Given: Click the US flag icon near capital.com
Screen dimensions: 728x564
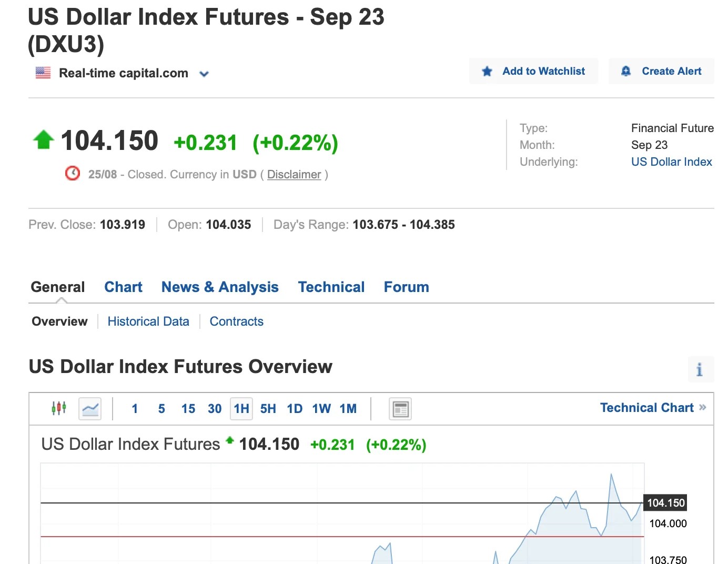Looking at the screenshot, I should tap(43, 73).
